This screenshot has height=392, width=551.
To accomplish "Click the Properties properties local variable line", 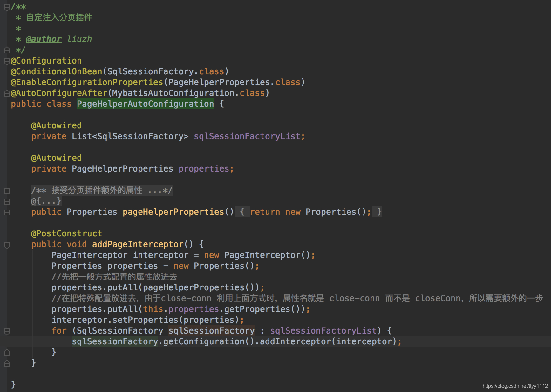I will click(x=155, y=266).
